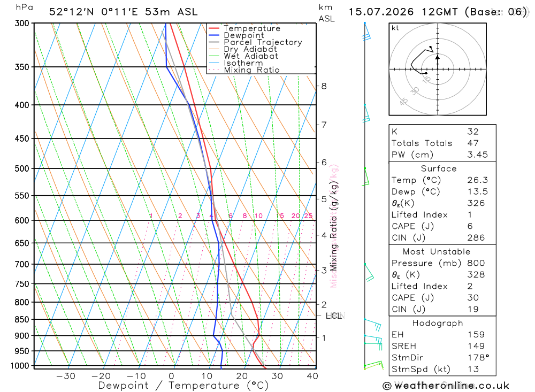Click the Hodograph section header
The height and width of the screenshot is (392, 535).
coord(438,324)
